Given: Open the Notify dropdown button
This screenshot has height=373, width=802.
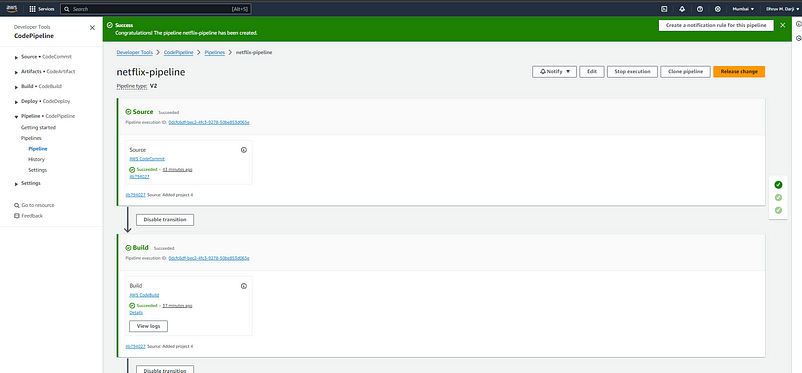Looking at the screenshot, I should click(x=554, y=72).
